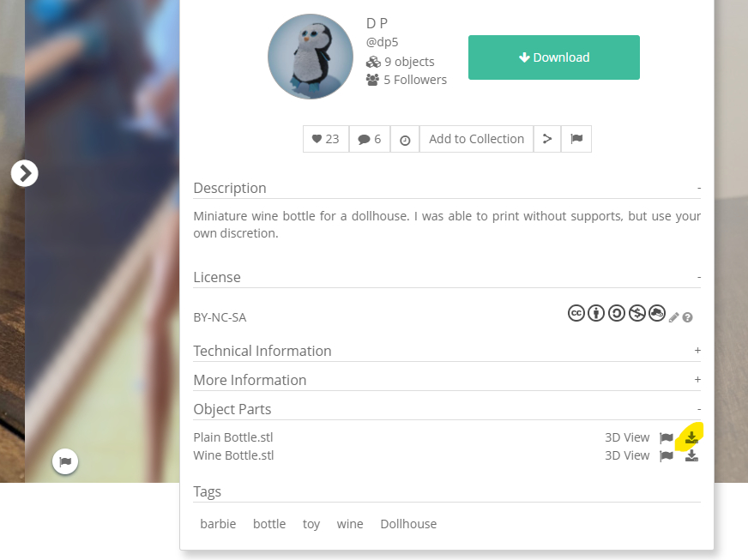Click the green Download button
The width and height of the screenshot is (748, 560).
pos(554,57)
